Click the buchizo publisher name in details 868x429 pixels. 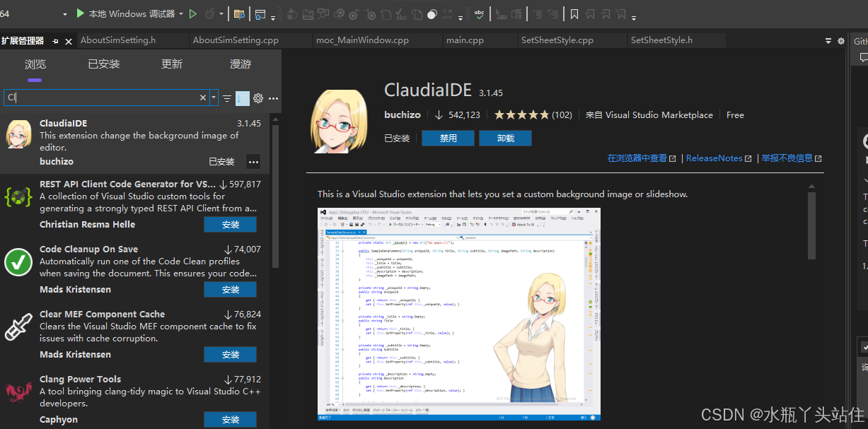(x=403, y=114)
